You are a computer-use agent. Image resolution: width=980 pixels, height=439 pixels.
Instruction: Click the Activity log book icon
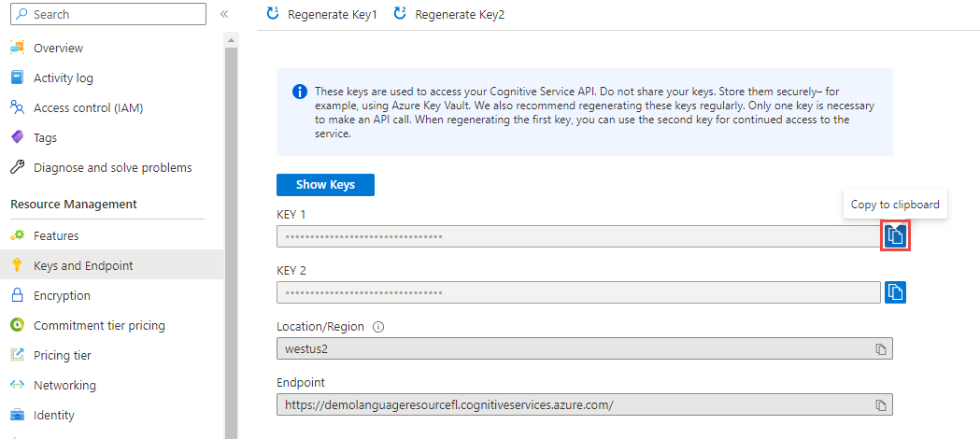pos(18,78)
